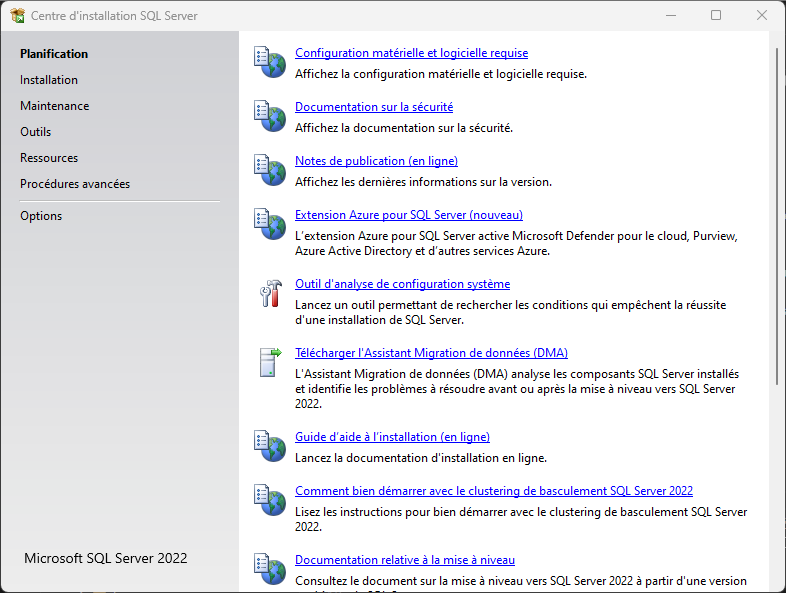Click window title Centre d'installation SQL Server
The image size is (786, 593).
(x=114, y=16)
